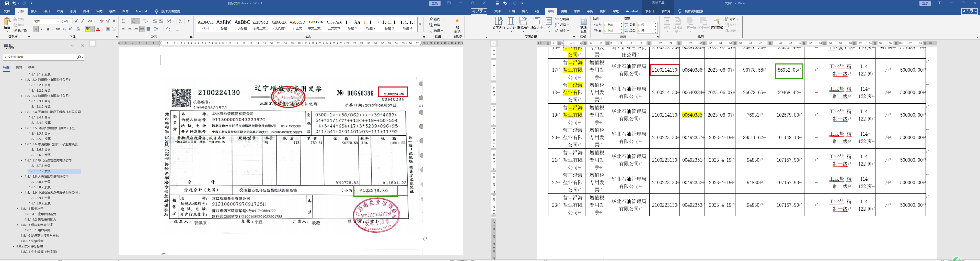Decrease paragraph indent in 投标文件 window

coord(155,21)
